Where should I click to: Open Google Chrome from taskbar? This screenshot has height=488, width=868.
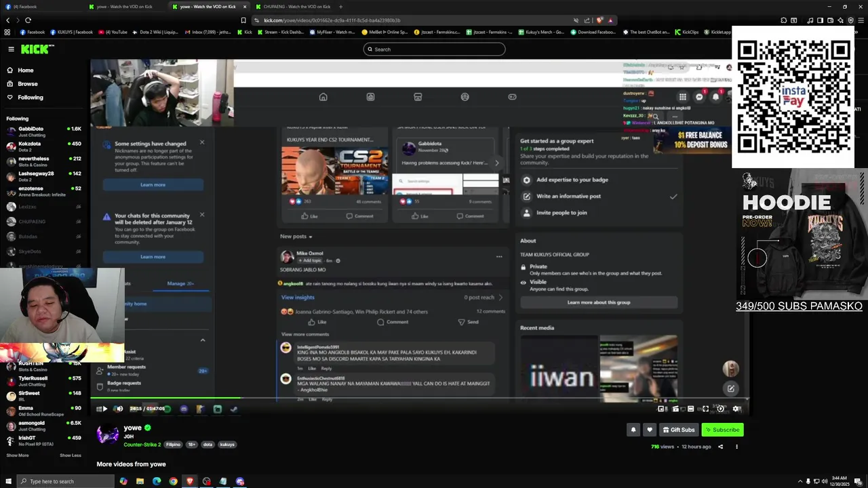click(x=173, y=481)
